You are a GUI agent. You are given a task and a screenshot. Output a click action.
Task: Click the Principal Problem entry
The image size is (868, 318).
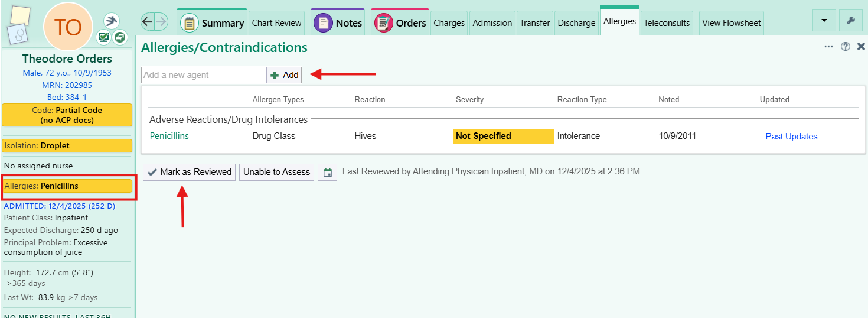coord(56,247)
